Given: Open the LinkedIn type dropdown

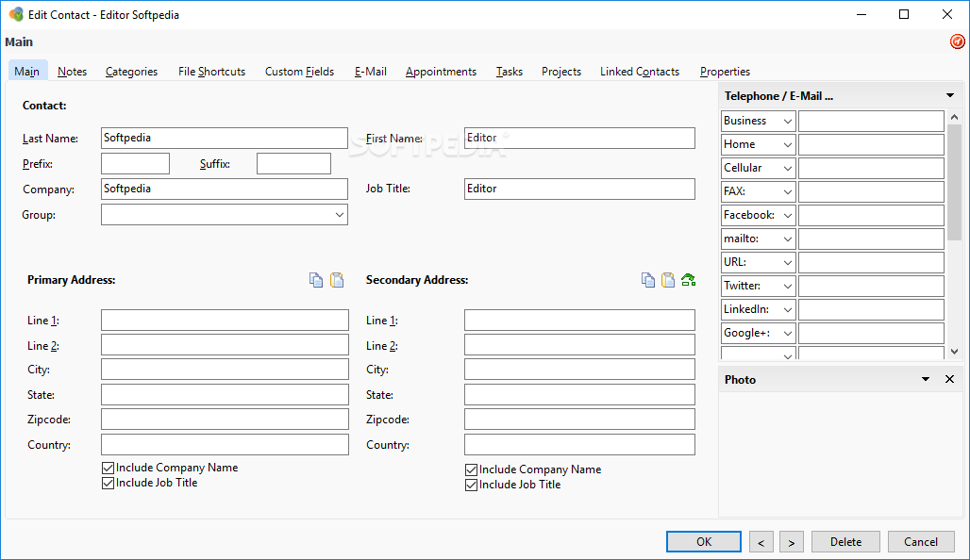Looking at the screenshot, I should pyautogui.click(x=788, y=309).
